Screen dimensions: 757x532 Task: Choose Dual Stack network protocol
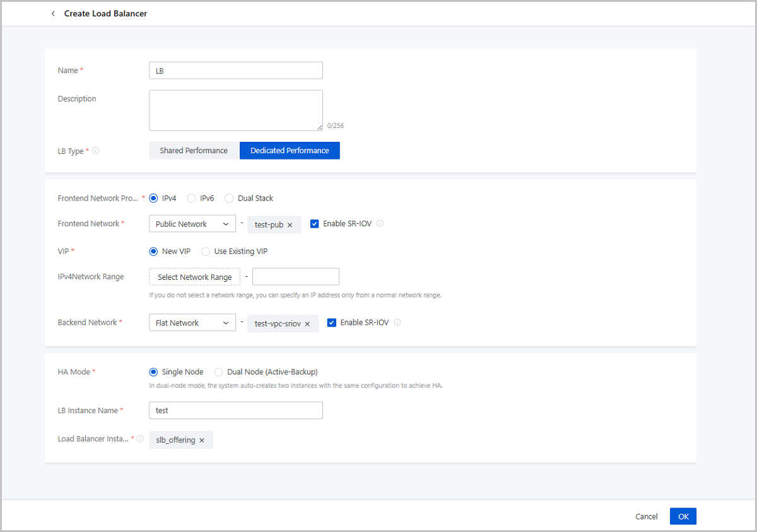[230, 198]
